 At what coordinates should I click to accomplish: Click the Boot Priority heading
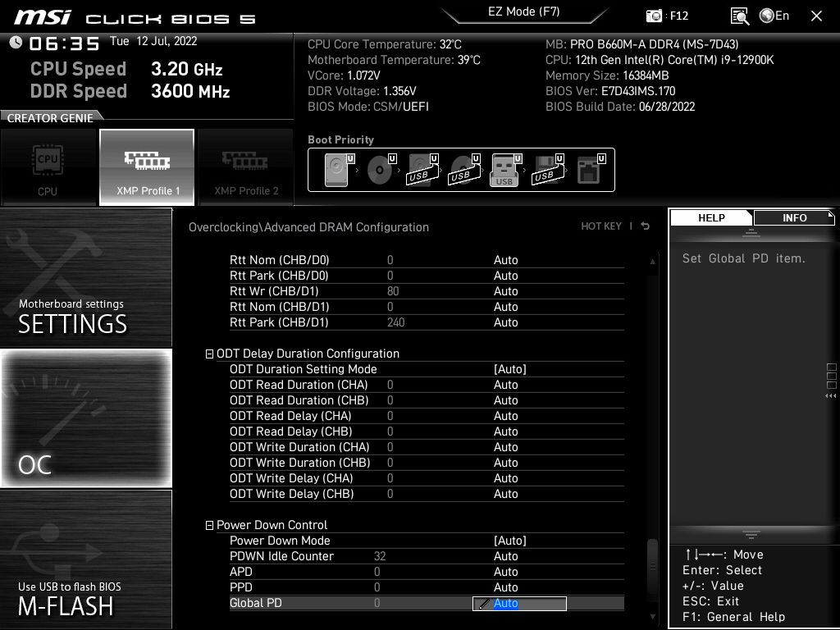(340, 139)
